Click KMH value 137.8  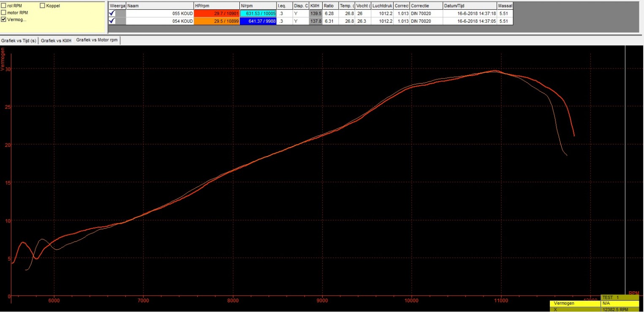(x=316, y=21)
